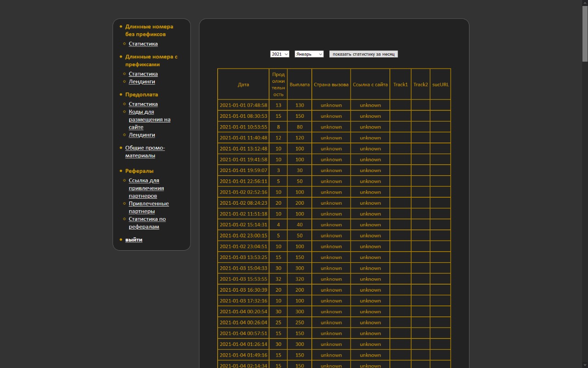Open Коды для размещения на сайте

pos(149,119)
